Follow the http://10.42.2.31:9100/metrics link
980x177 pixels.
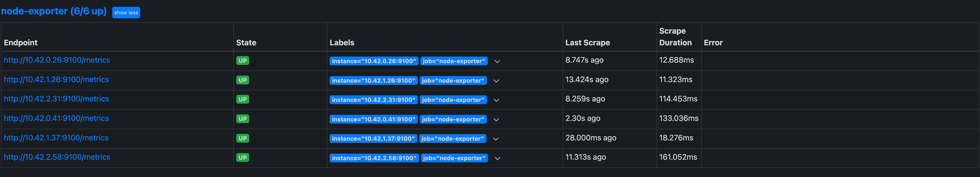(56, 99)
